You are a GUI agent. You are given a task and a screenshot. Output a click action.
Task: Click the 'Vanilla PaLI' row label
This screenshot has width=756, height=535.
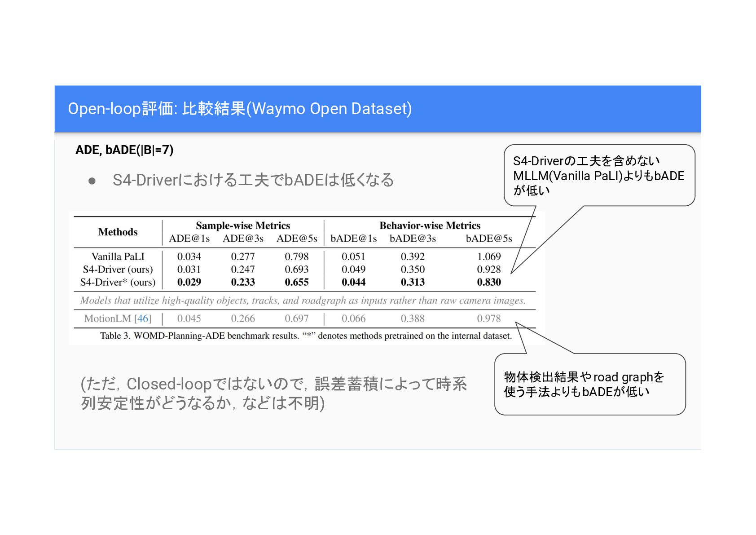pos(118,256)
